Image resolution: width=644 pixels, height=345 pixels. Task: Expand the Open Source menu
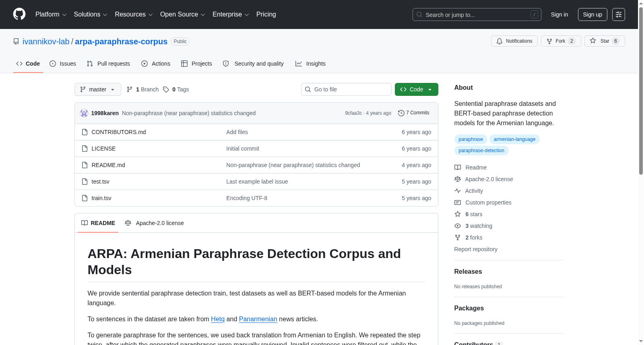coord(183,14)
